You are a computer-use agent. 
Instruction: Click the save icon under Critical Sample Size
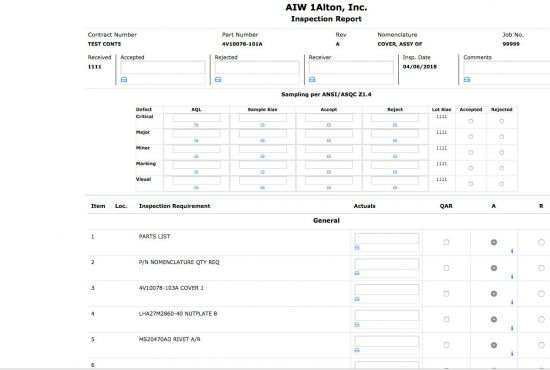point(262,125)
